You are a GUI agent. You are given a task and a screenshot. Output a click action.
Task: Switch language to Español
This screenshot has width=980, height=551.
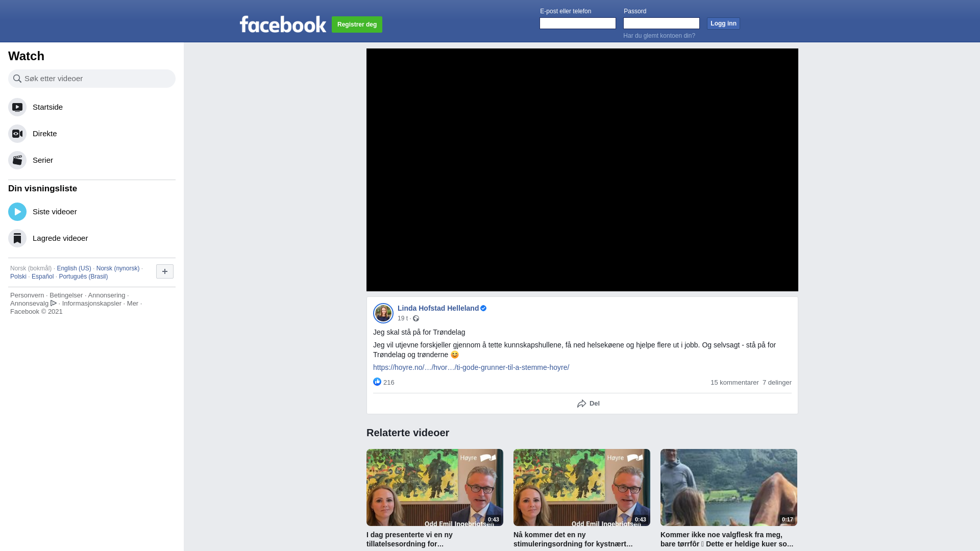(x=42, y=277)
